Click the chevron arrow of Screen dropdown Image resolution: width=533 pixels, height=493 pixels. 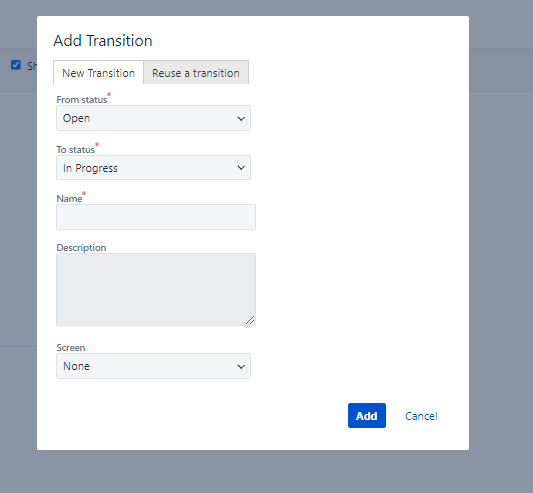pos(241,367)
